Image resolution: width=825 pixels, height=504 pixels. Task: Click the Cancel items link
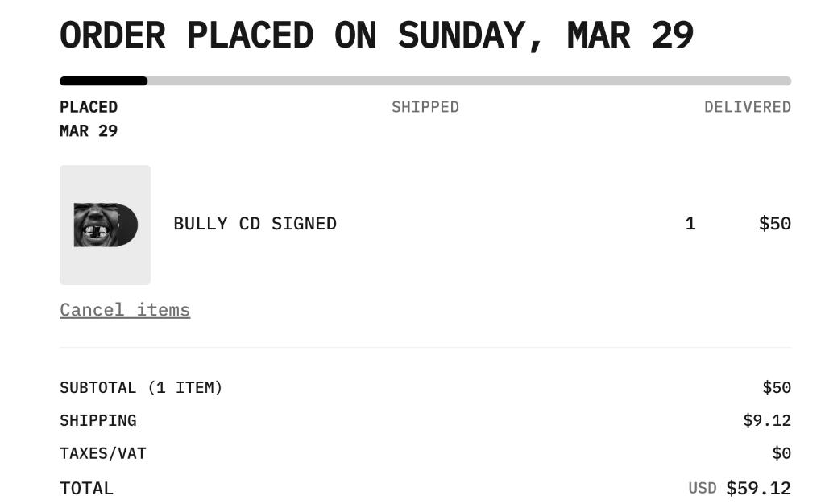pos(125,309)
